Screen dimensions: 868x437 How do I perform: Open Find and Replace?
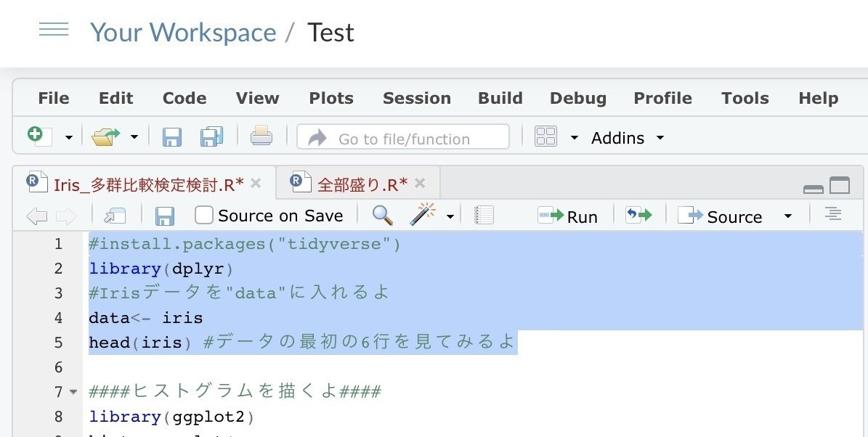381,215
